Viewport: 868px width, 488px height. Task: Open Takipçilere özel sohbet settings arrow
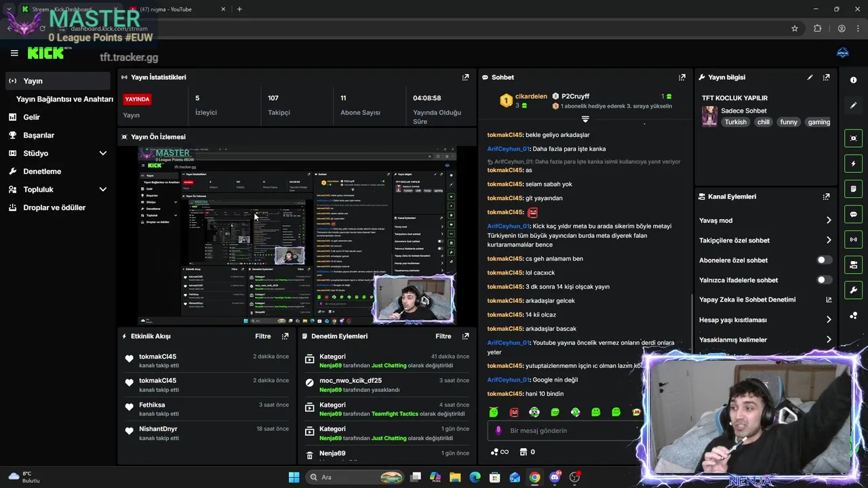pos(828,240)
